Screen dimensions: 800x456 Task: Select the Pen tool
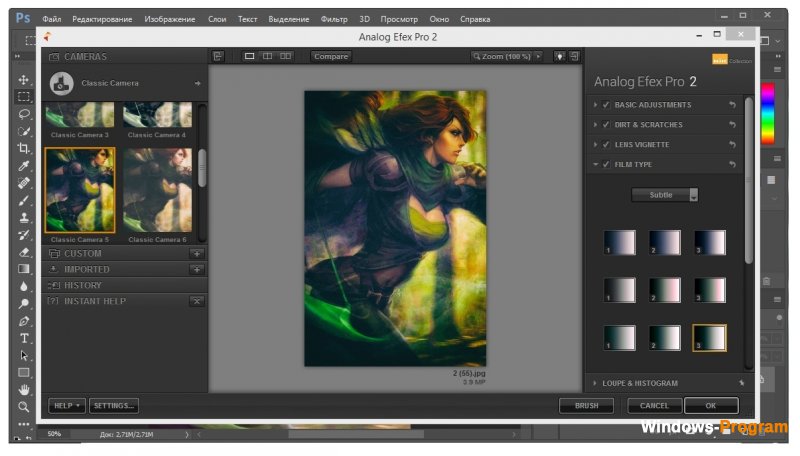pyautogui.click(x=23, y=321)
